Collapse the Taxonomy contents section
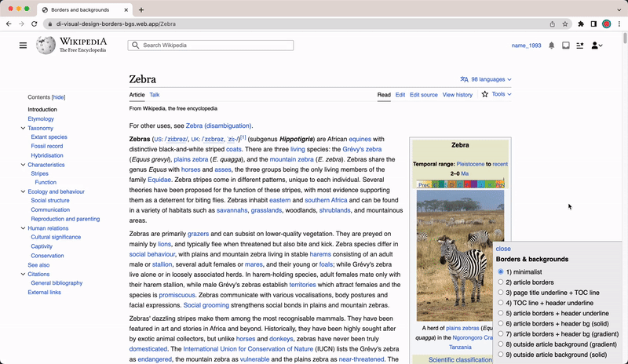The width and height of the screenshot is (628, 364). 23,128
